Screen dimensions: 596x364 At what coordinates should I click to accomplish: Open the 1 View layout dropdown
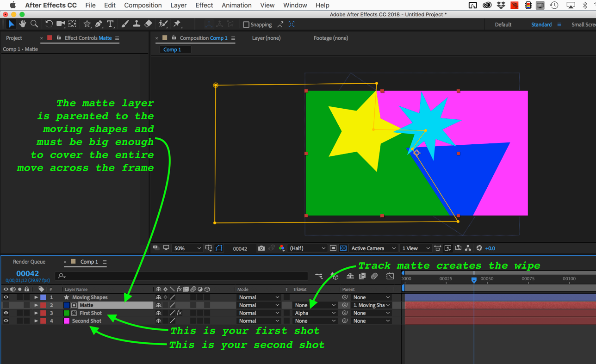(416, 248)
